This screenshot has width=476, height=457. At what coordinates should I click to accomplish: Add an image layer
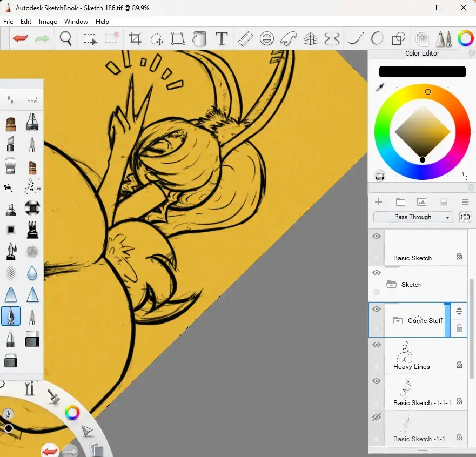421,202
